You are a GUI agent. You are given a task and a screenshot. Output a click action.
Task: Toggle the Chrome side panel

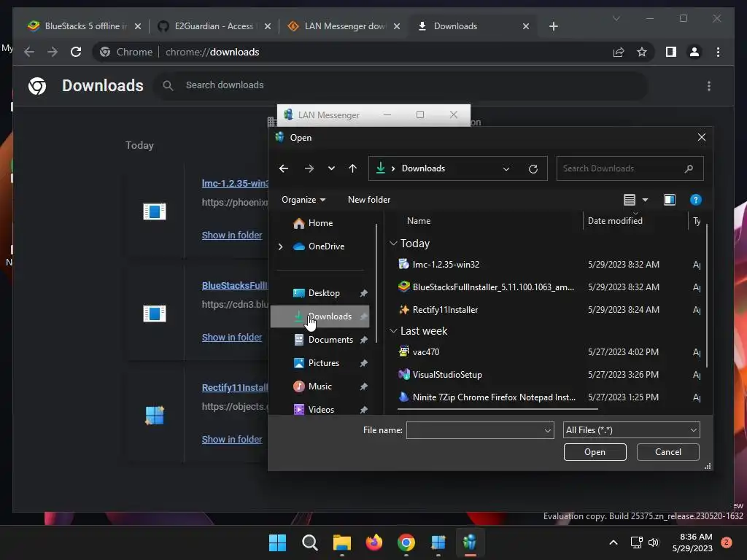click(671, 52)
